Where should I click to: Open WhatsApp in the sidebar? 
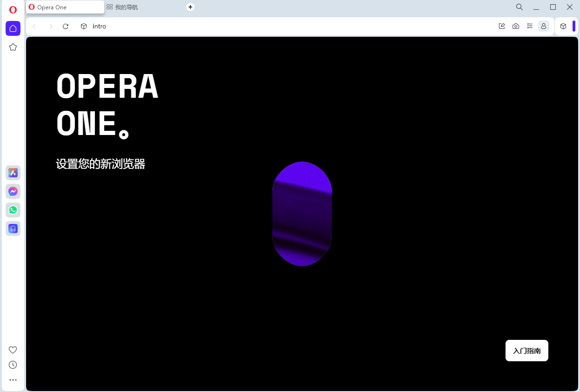coord(13,210)
